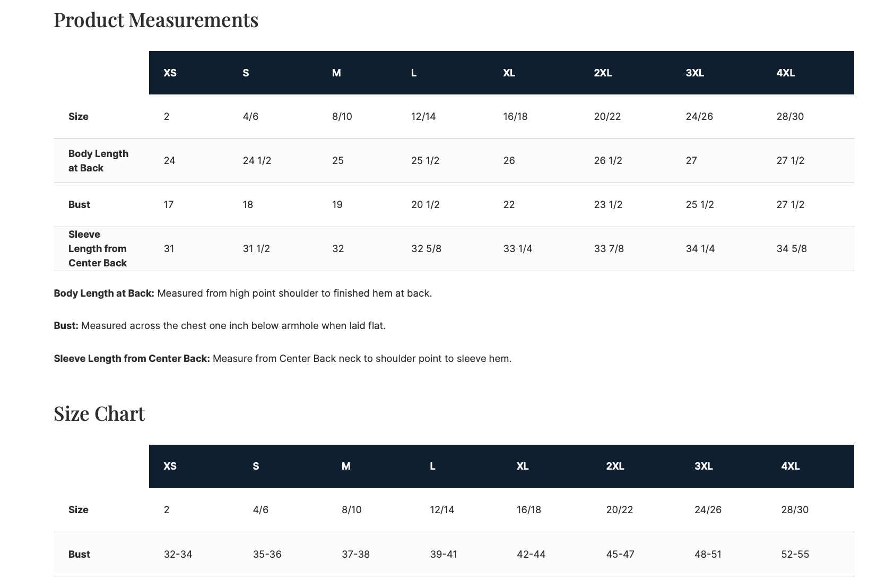Viewport: 886px width, 588px height.
Task: Click Sleeve Length from Center Back row label
Action: (98, 248)
